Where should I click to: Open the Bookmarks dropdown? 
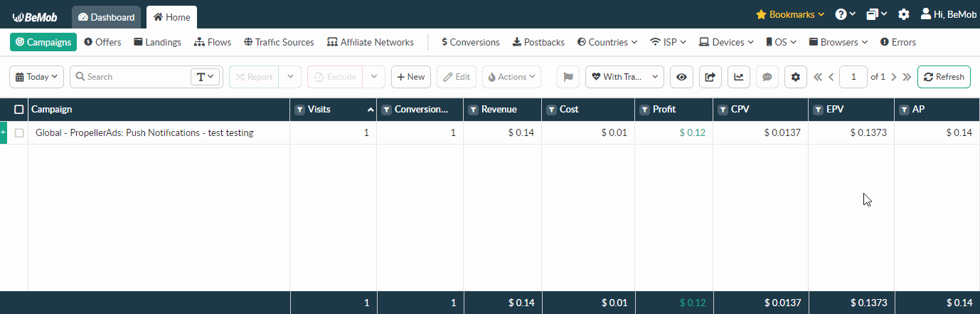coord(789,14)
